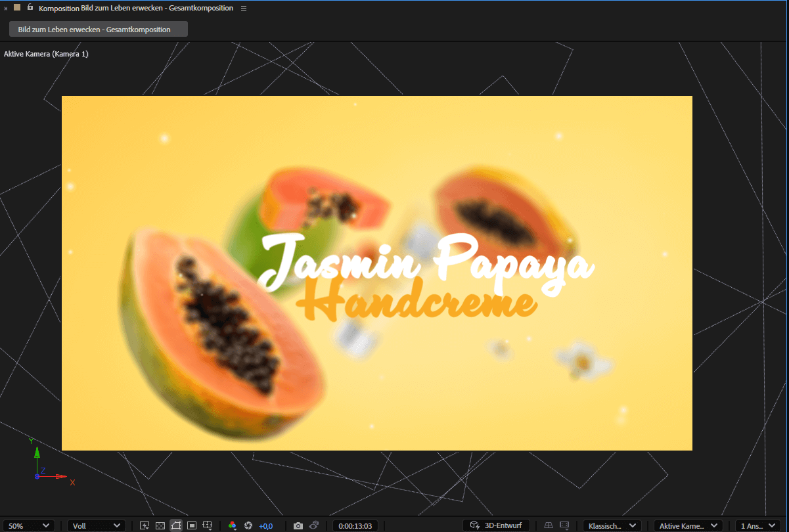This screenshot has height=532, width=789.
Task: Toggle the fast previews icon
Action: (x=145, y=525)
